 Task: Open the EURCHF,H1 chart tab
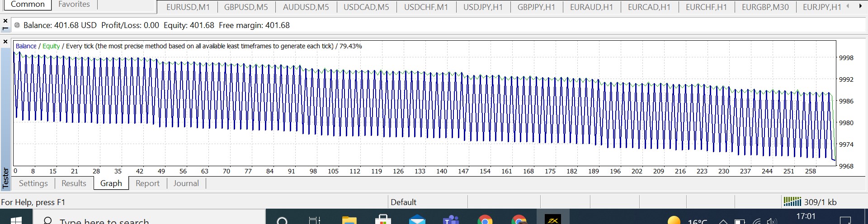[x=706, y=7]
